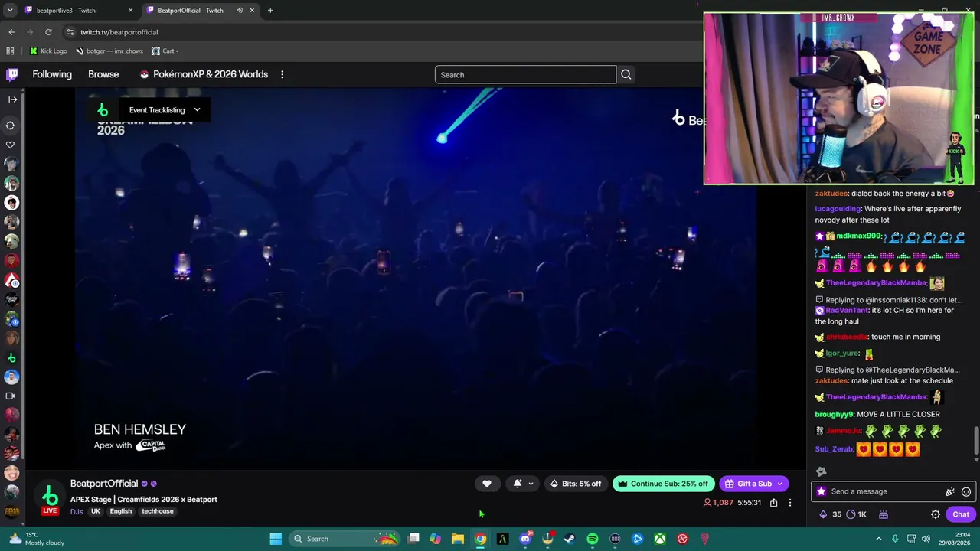Open the weather widget showing 15°C
The image size is (980, 551).
point(35,539)
